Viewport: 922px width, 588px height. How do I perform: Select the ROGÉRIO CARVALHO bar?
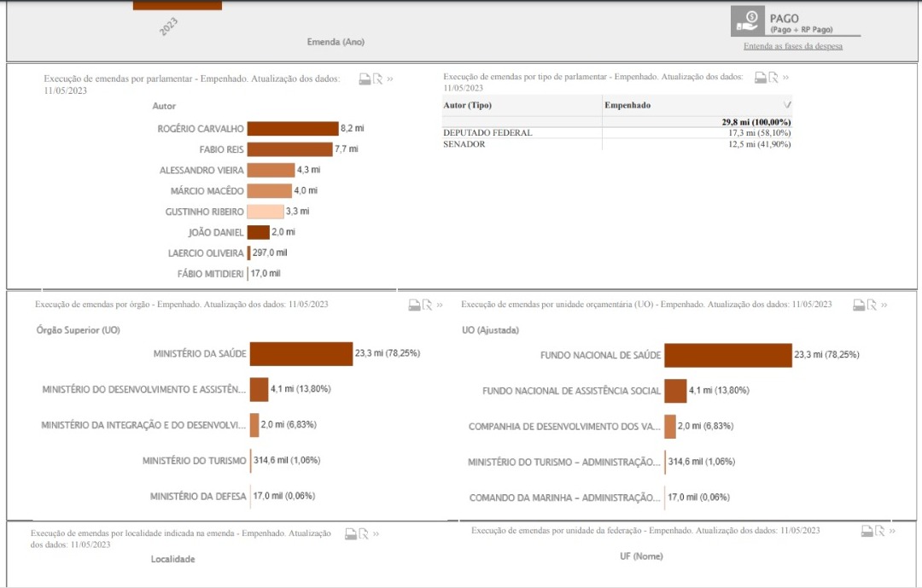point(293,129)
